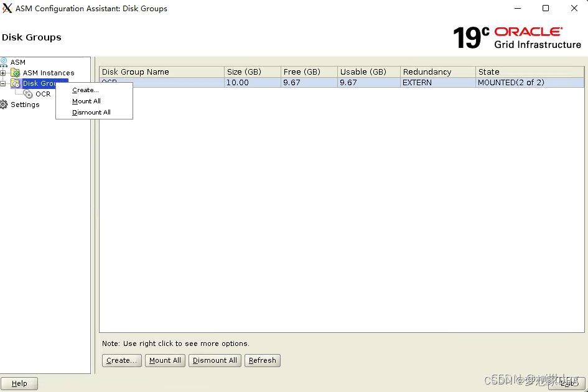Sort by Free (GB) column header
The height and width of the screenshot is (392, 588).
tap(309, 72)
